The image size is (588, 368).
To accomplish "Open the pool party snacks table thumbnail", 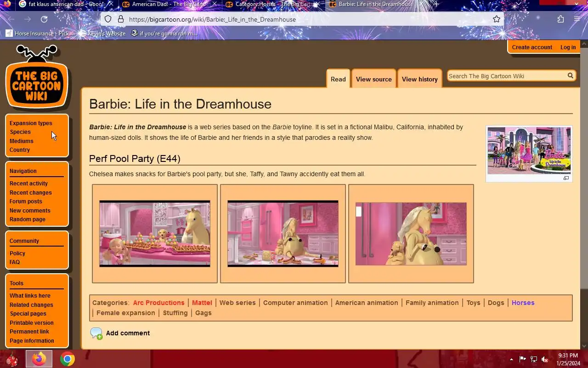I will click(x=155, y=234).
